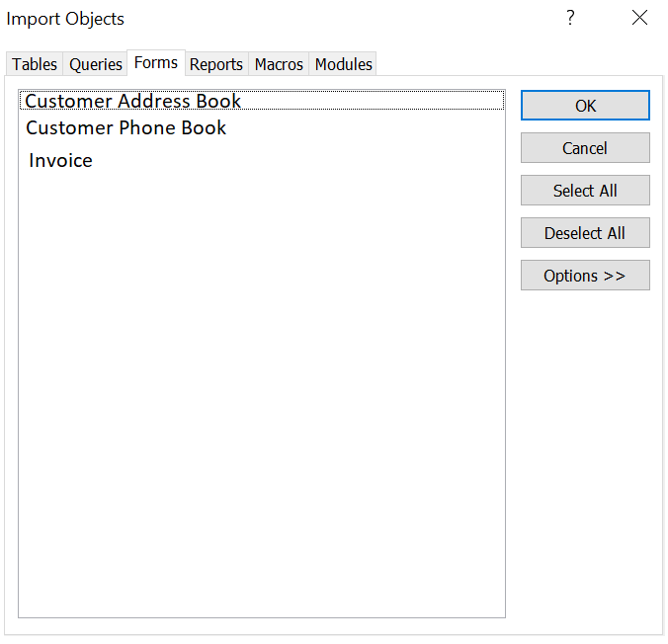Click the blank panel area beneath Options button
This screenshot has height=644, width=668.
[x=585, y=444]
